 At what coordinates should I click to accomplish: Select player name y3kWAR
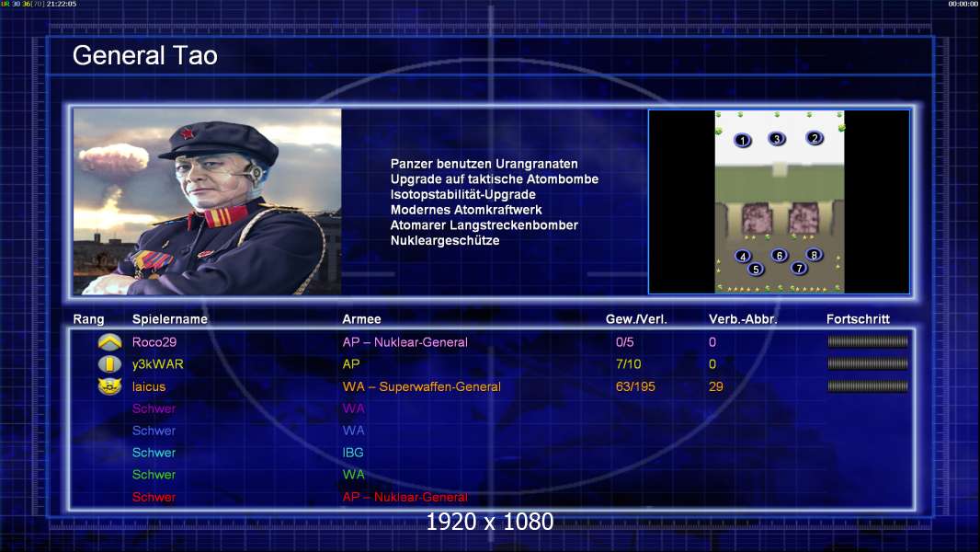coord(157,363)
